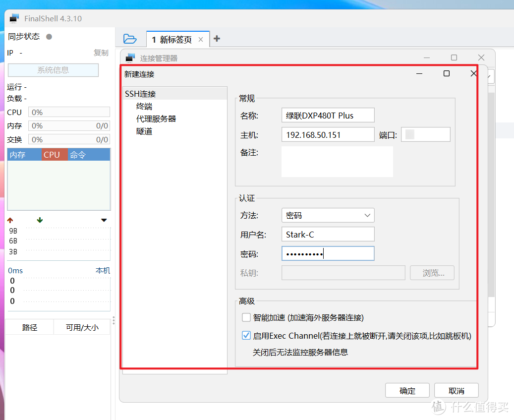
Task: Switch to the 命令 tab
Action: (x=77, y=154)
